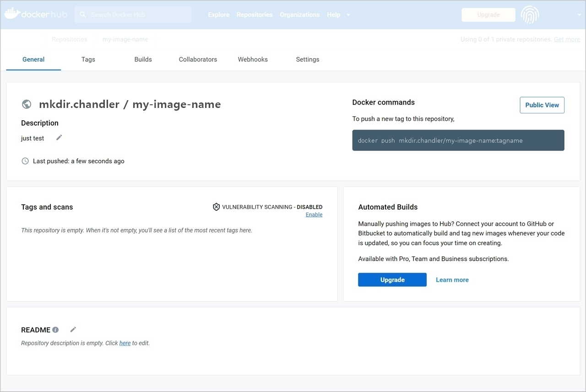This screenshot has height=392, width=586.
Task: Click the Public View button
Action: (542, 105)
